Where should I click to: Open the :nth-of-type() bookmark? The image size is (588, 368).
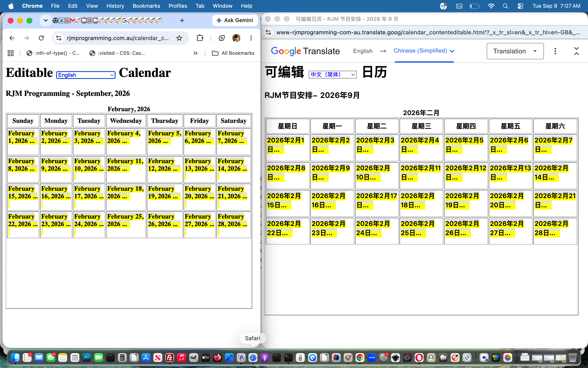coord(53,53)
